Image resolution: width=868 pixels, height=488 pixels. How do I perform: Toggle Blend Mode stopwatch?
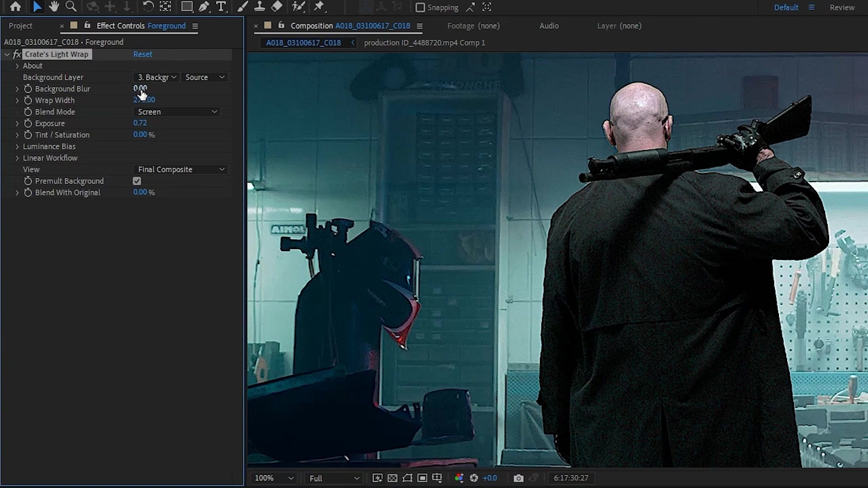click(28, 112)
